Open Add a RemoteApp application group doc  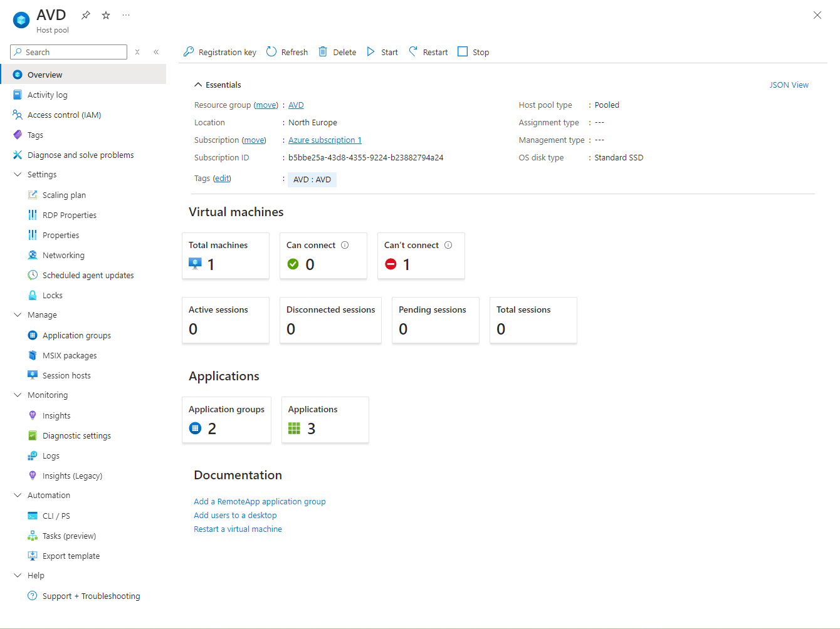pos(260,501)
